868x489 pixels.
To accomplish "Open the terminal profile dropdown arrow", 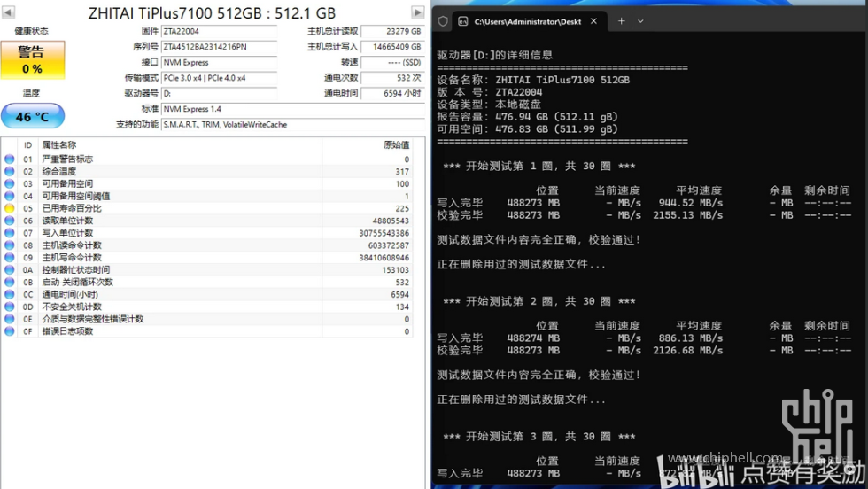I will tap(640, 21).
